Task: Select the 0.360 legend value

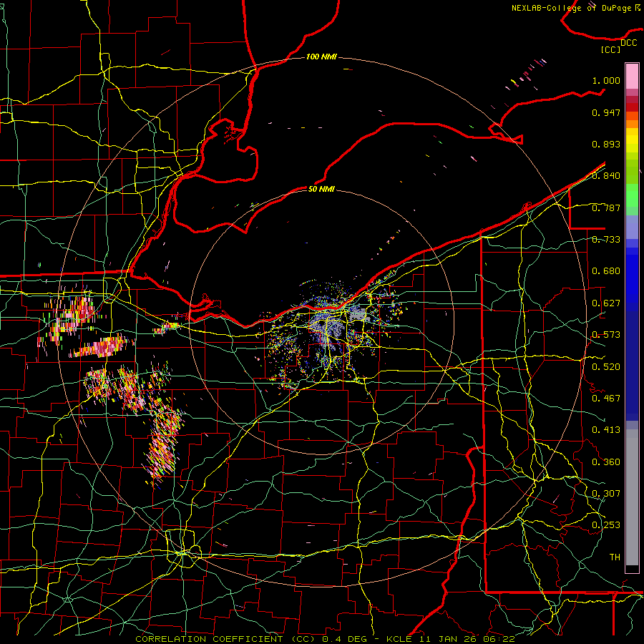Action: [606, 462]
